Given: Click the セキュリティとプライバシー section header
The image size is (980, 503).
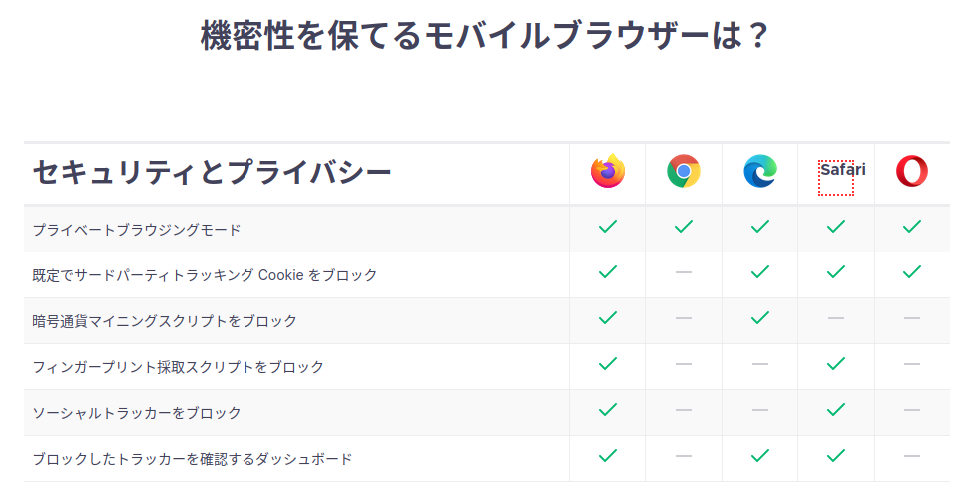Looking at the screenshot, I should click(x=212, y=173).
